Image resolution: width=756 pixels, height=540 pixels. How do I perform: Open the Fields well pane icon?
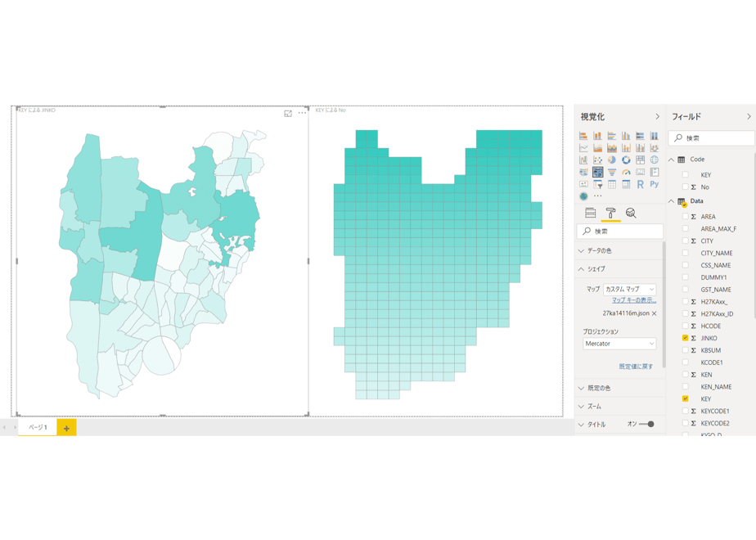click(x=590, y=213)
